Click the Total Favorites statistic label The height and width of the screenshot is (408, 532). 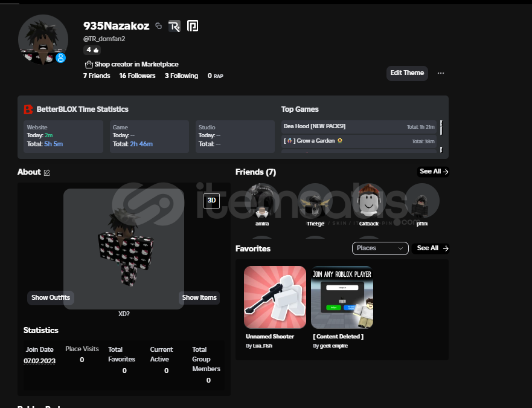pos(121,354)
